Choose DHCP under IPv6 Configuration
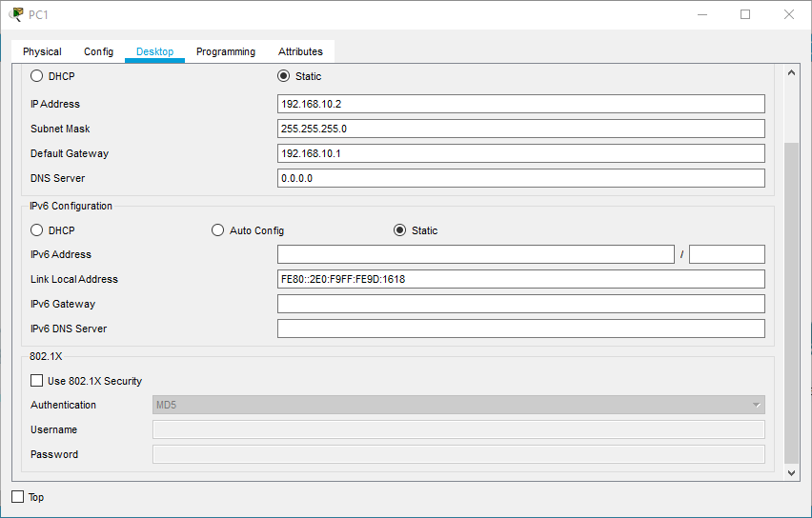Image resolution: width=812 pixels, height=518 pixels. pyautogui.click(x=37, y=230)
